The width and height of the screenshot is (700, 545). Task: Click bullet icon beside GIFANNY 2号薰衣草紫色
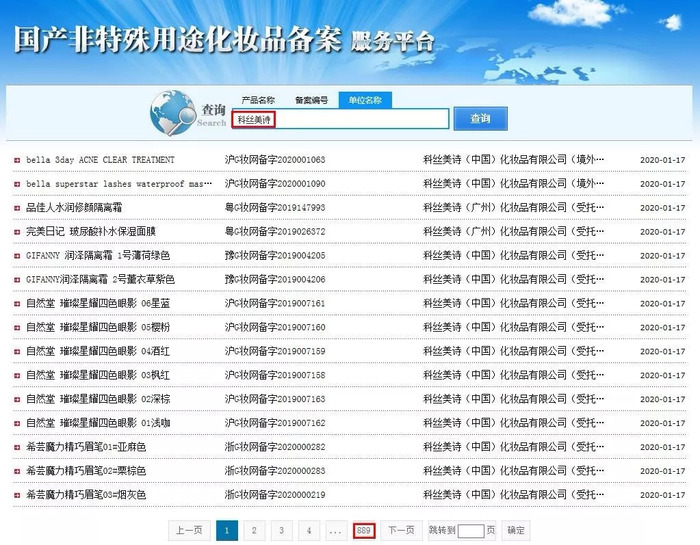pos(17,280)
